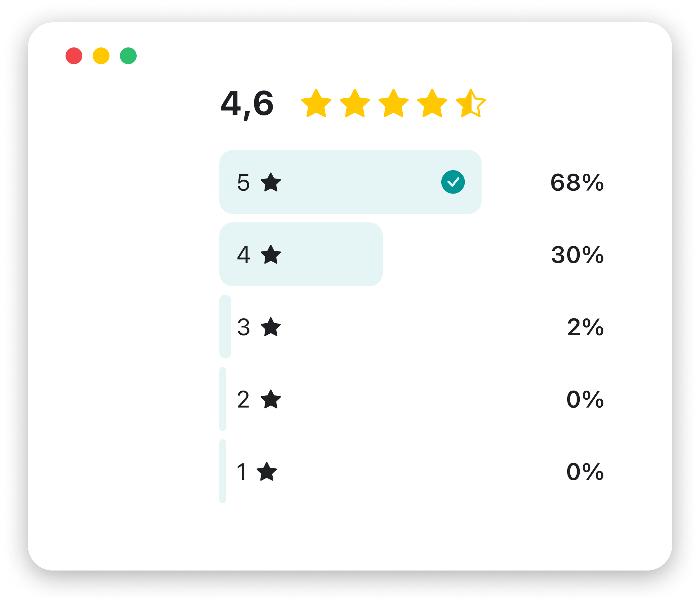Select the 2-star rating row
700x604 pixels.
(259, 399)
